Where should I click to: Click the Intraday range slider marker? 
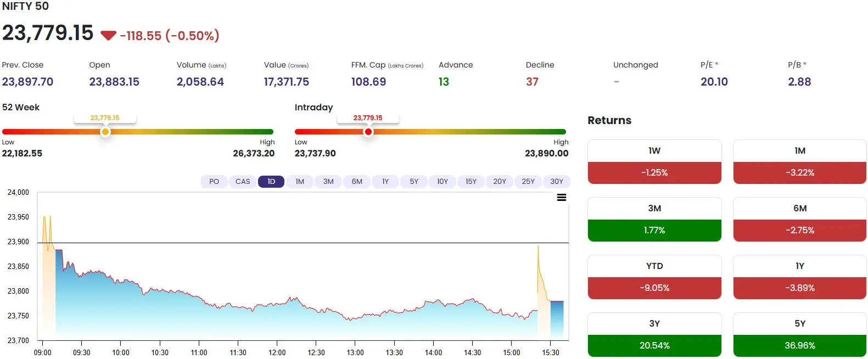click(368, 132)
